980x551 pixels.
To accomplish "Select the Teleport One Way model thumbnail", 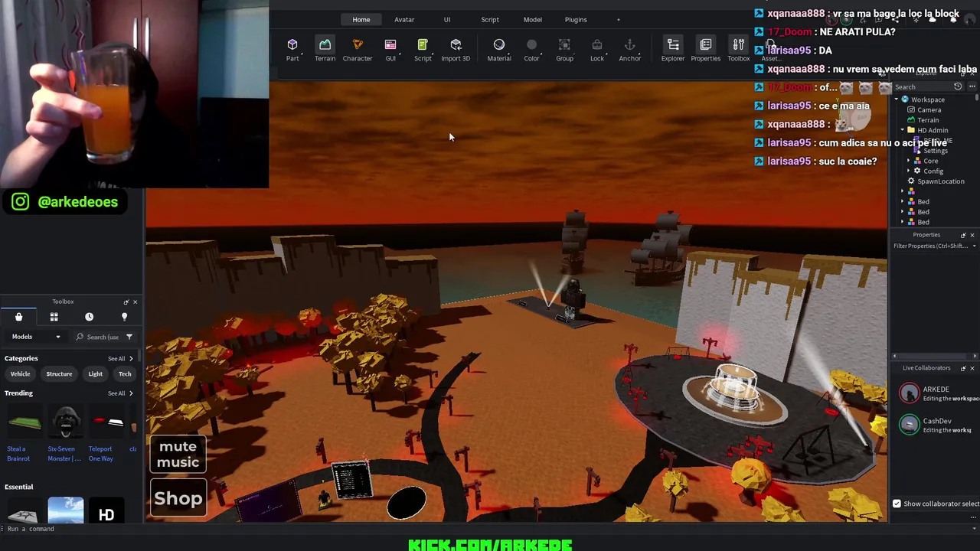I will pyautogui.click(x=106, y=423).
